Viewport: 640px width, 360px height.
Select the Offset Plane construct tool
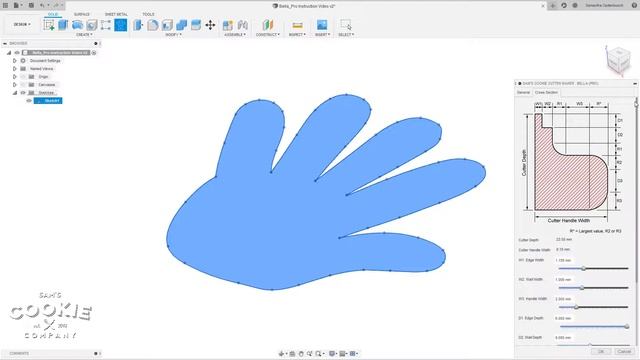point(268,25)
